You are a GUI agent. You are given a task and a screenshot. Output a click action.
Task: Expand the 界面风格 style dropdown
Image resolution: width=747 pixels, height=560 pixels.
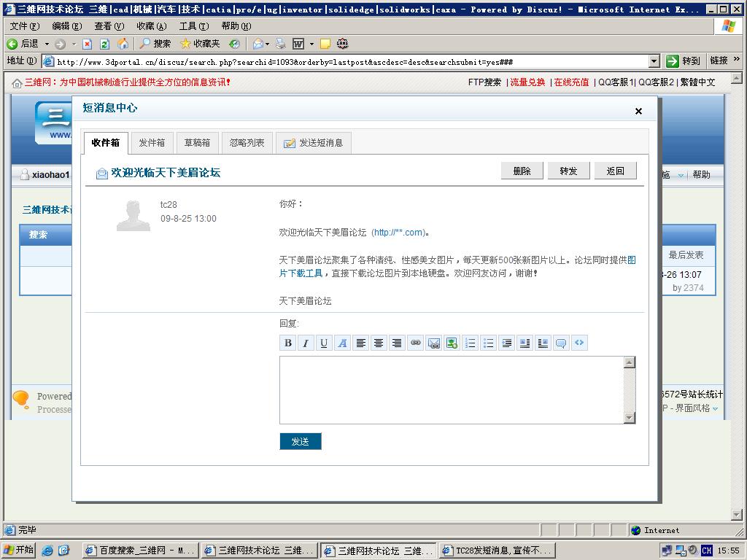tap(715, 408)
